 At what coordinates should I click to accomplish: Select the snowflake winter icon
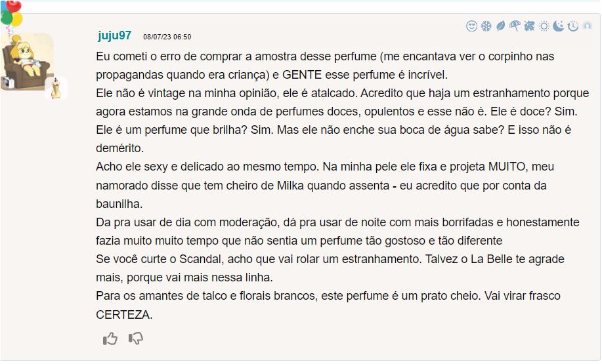coord(486,26)
